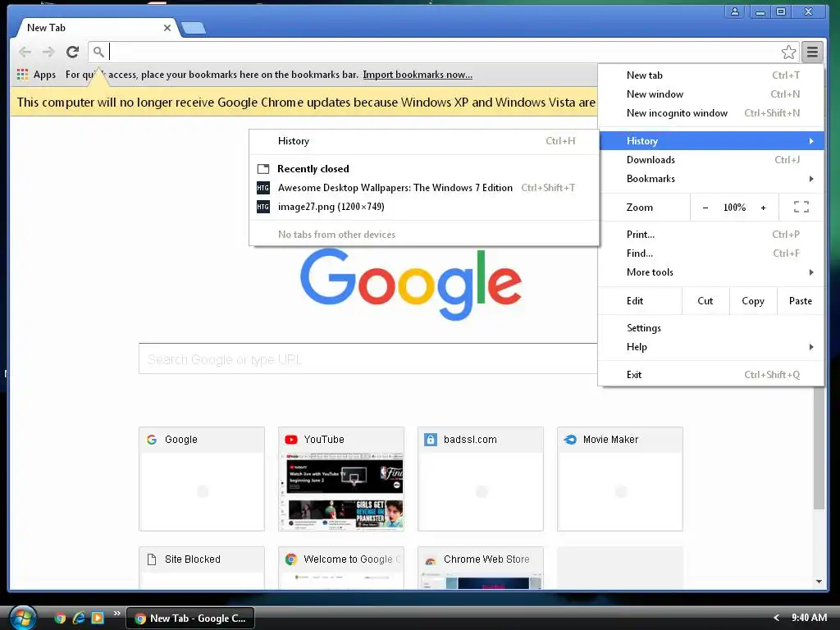Launch Chrome from quick launch bar
This screenshot has height=630, width=840.
(60, 618)
